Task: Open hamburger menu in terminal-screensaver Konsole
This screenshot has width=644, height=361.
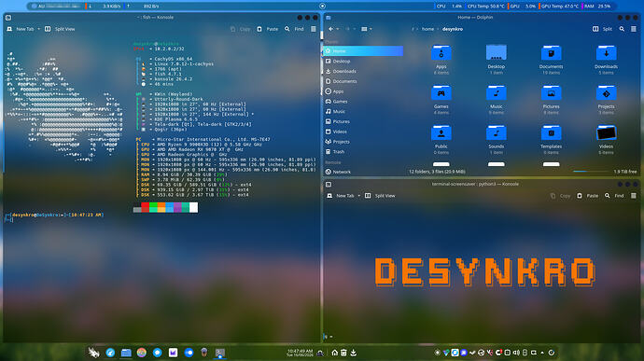Action: [x=634, y=196]
